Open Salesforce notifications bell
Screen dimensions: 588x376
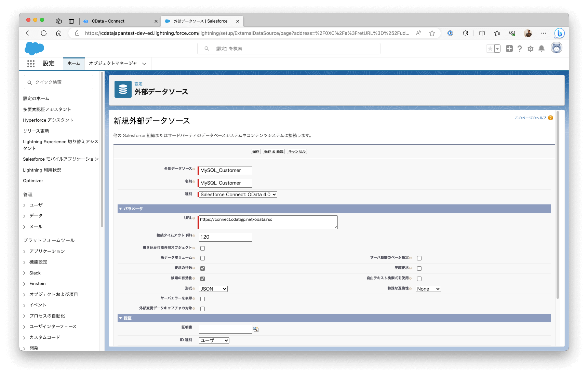click(542, 49)
